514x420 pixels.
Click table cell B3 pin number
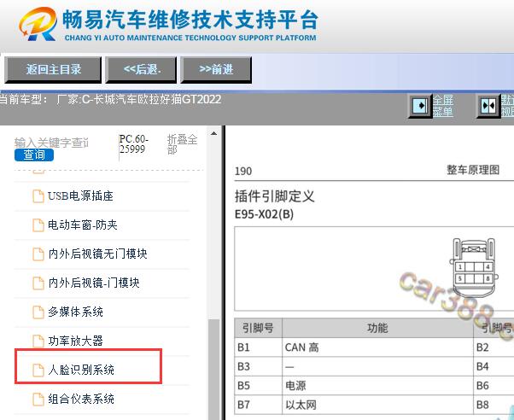(259, 366)
